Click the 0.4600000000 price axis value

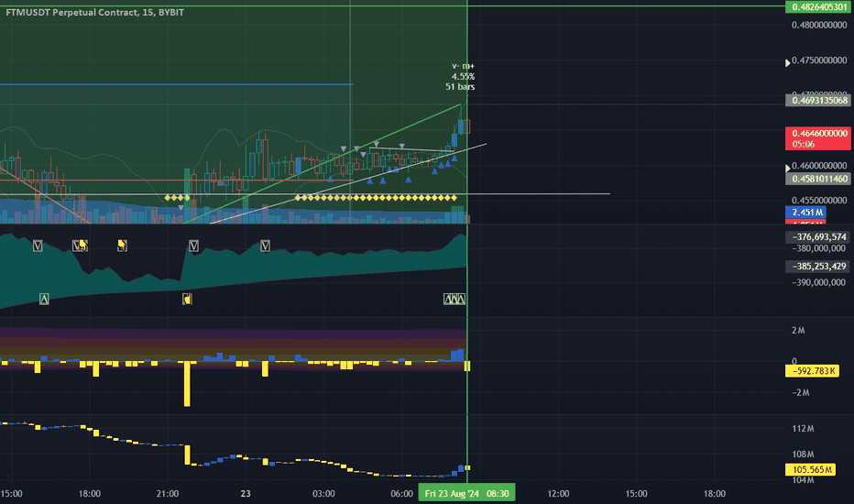819,166
